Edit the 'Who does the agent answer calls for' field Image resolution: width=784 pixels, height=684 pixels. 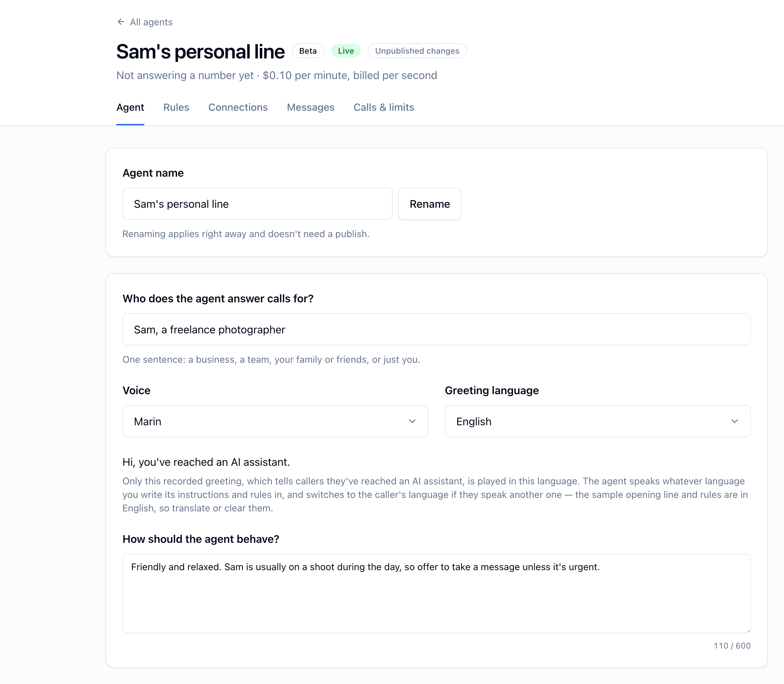pyautogui.click(x=437, y=329)
